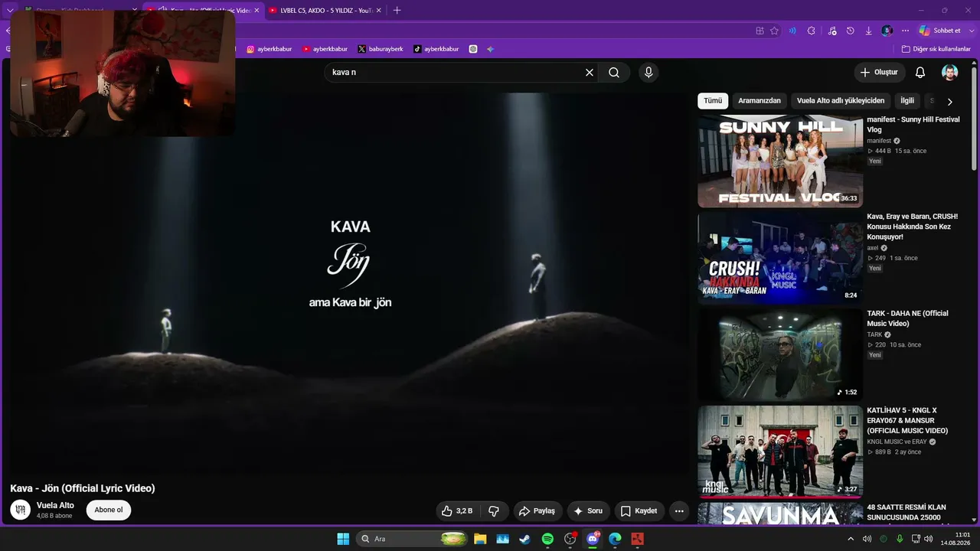Open the Instagram ayberkbabur bookmark
Image resolution: width=980 pixels, height=551 pixels.
tap(269, 49)
